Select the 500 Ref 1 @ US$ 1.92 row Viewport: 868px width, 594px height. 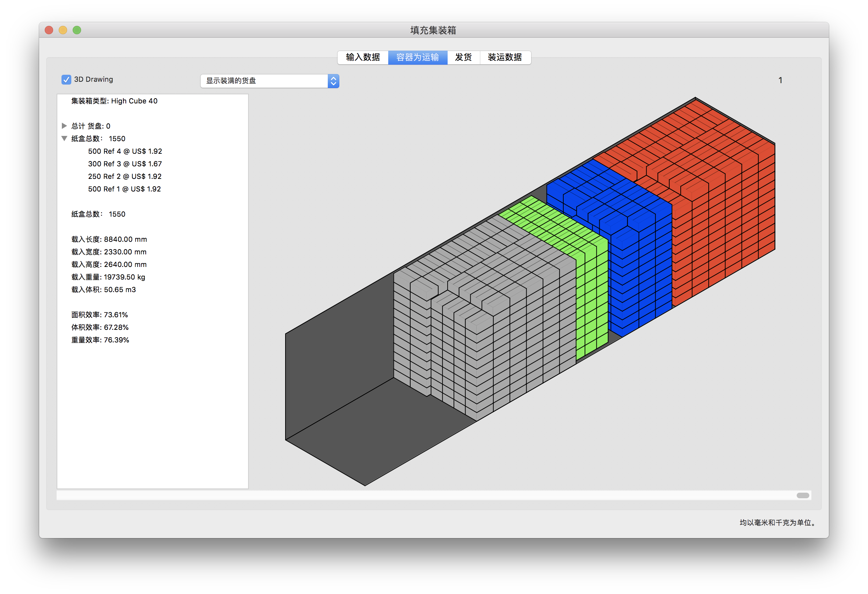[124, 189]
